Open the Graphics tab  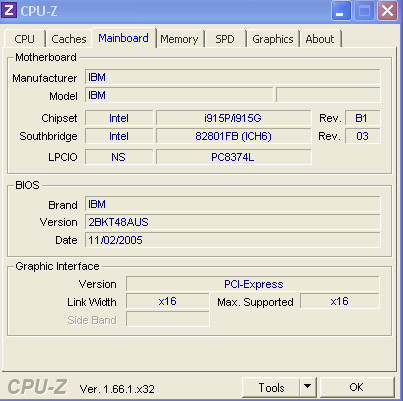pyautogui.click(x=273, y=39)
